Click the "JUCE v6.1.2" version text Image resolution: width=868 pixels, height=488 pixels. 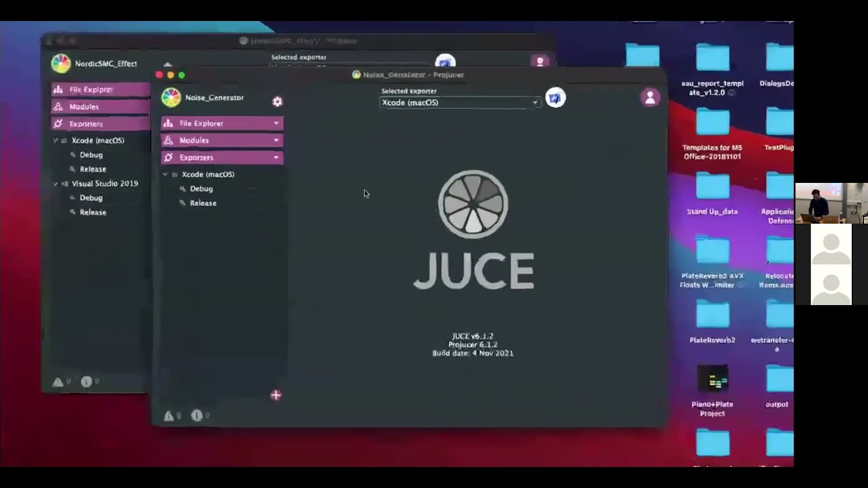pos(473,336)
